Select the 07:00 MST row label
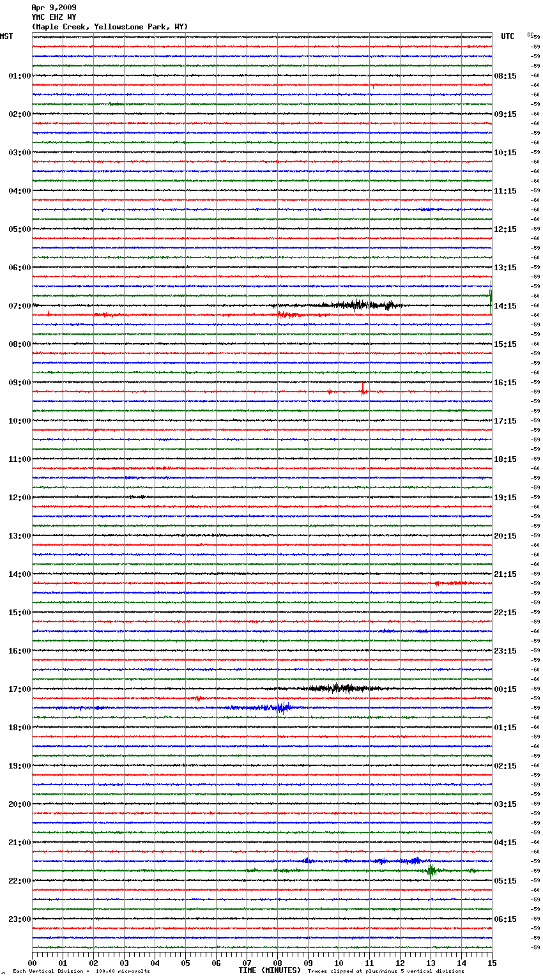543x980 pixels. click(20, 306)
